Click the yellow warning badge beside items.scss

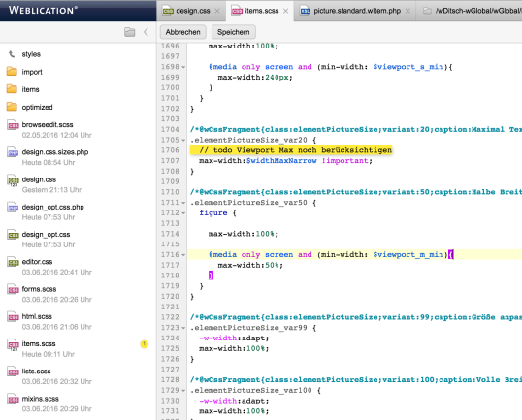click(x=144, y=344)
